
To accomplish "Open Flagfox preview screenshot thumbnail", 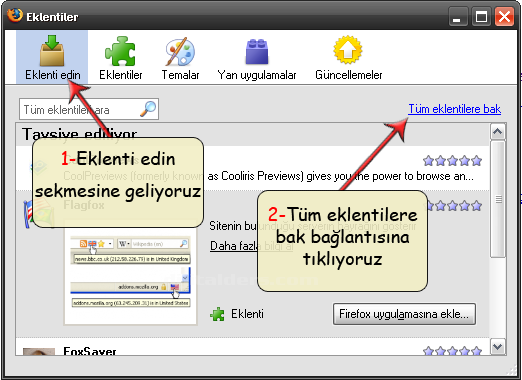I will pyautogui.click(x=130, y=272).
